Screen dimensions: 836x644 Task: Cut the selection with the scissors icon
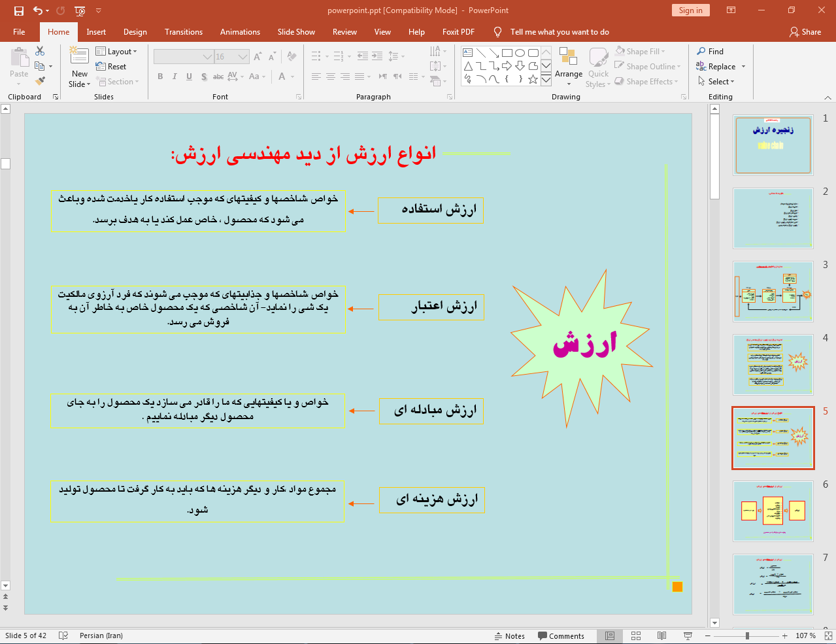(x=40, y=51)
